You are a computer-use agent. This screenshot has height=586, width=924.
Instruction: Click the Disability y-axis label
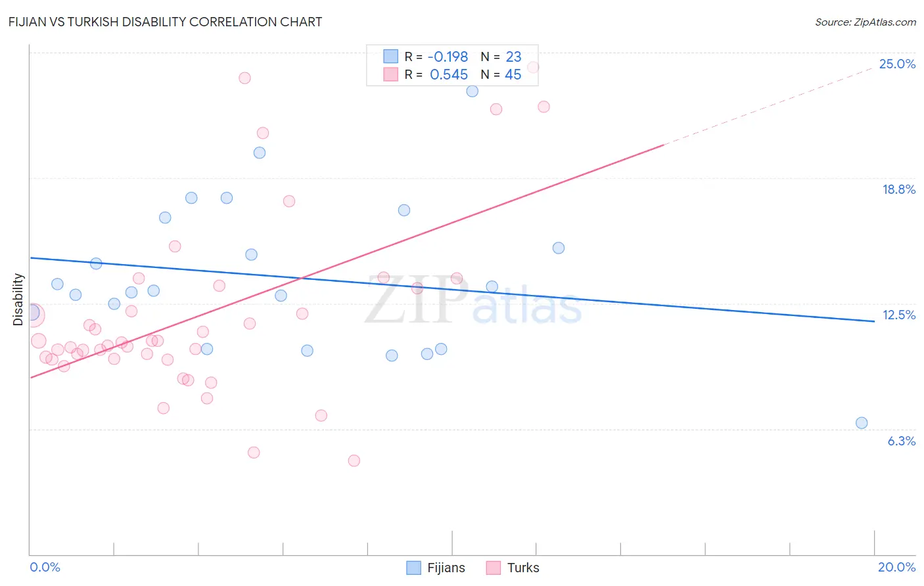[18, 300]
